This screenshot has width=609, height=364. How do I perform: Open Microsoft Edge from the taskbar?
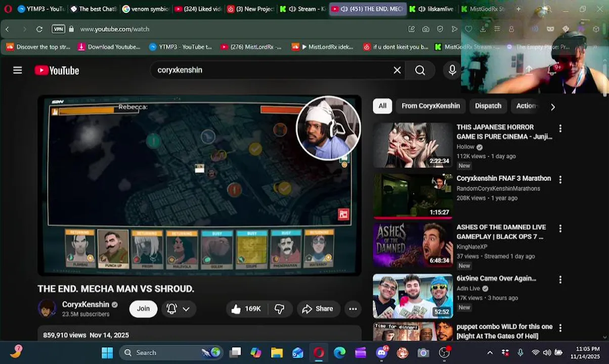(x=339, y=352)
